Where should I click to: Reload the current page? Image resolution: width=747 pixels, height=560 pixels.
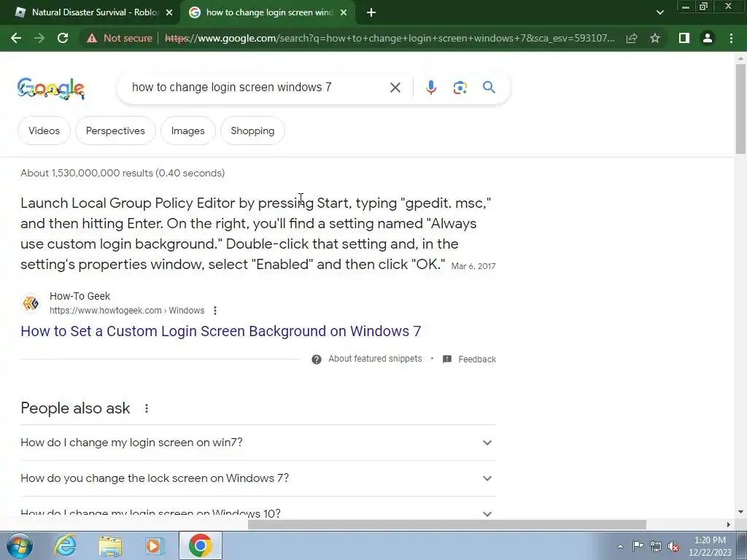pos(63,38)
